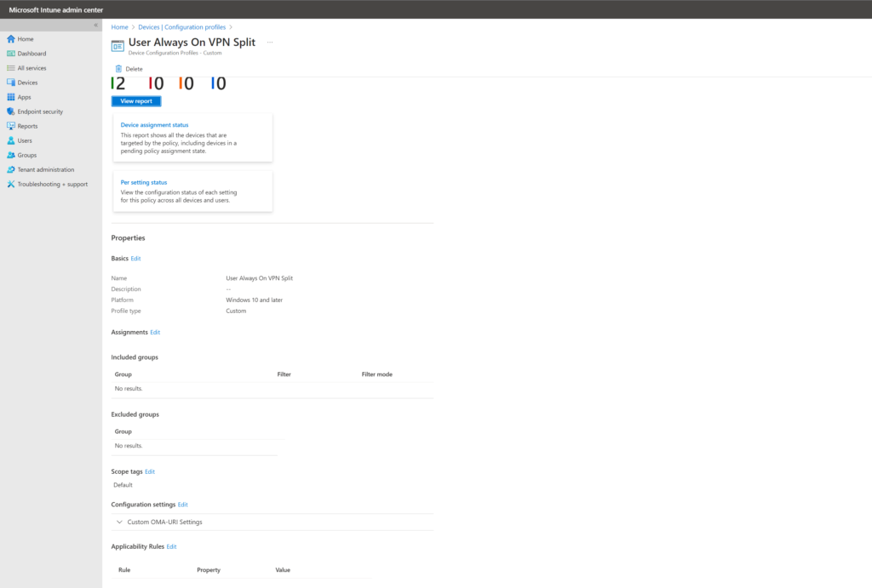872x588 pixels.
Task: Open the Apps grid icon
Action: point(10,97)
